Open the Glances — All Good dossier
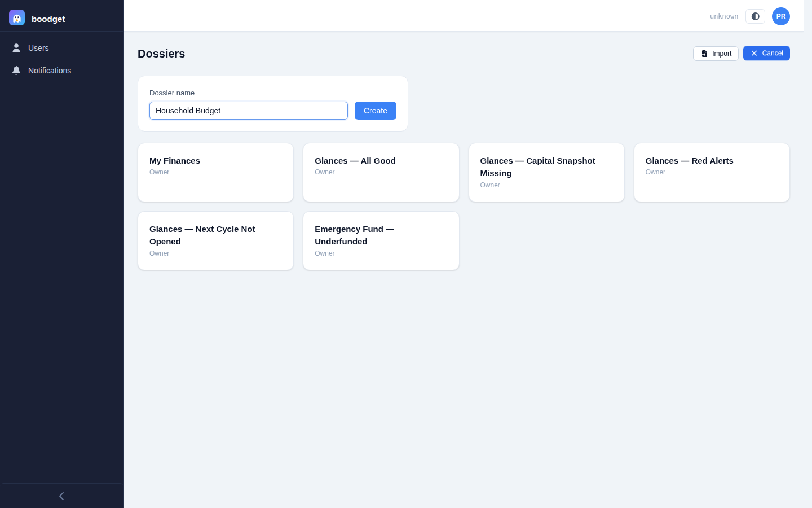This screenshot has height=508, width=812. (381, 172)
